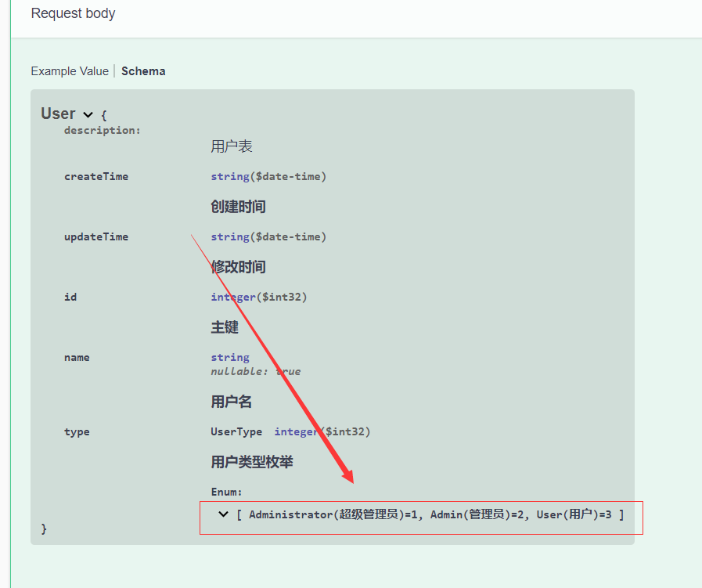
Task: Click the integer($int32) type of id
Action: [258, 297]
